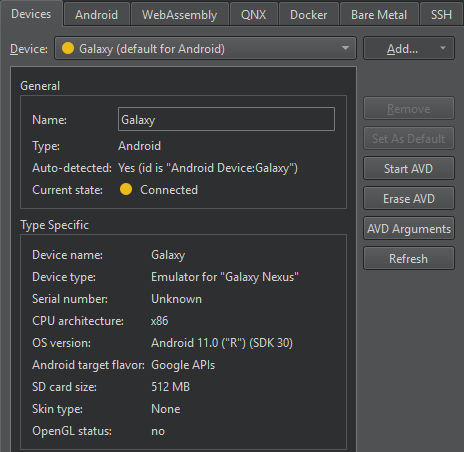The image size is (464, 452).
Task: Select the QNX tab
Action: click(x=254, y=15)
